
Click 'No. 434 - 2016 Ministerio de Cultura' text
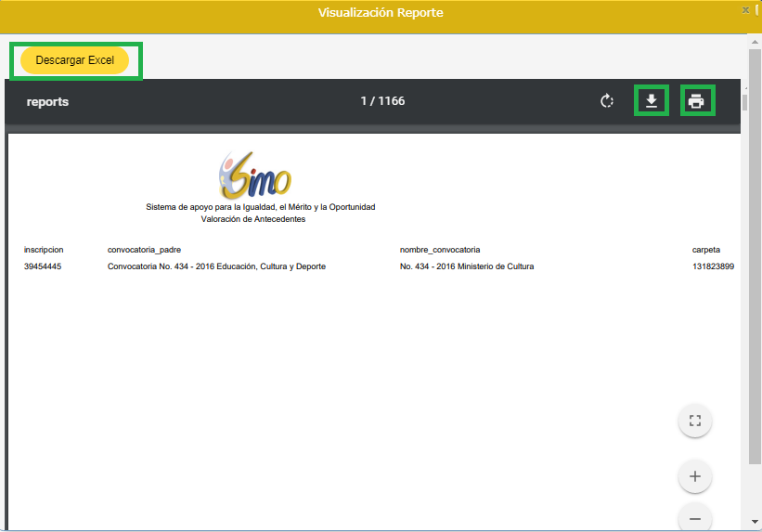click(x=467, y=266)
